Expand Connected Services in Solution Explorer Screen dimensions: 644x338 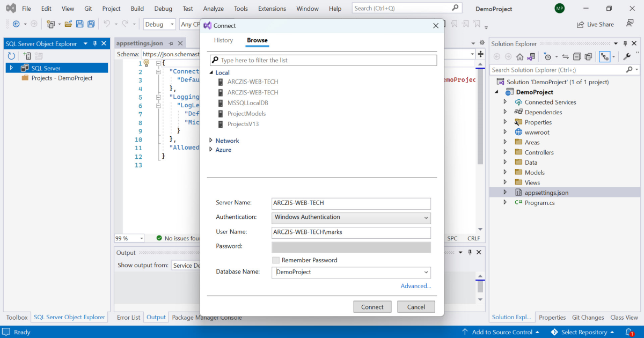click(505, 102)
